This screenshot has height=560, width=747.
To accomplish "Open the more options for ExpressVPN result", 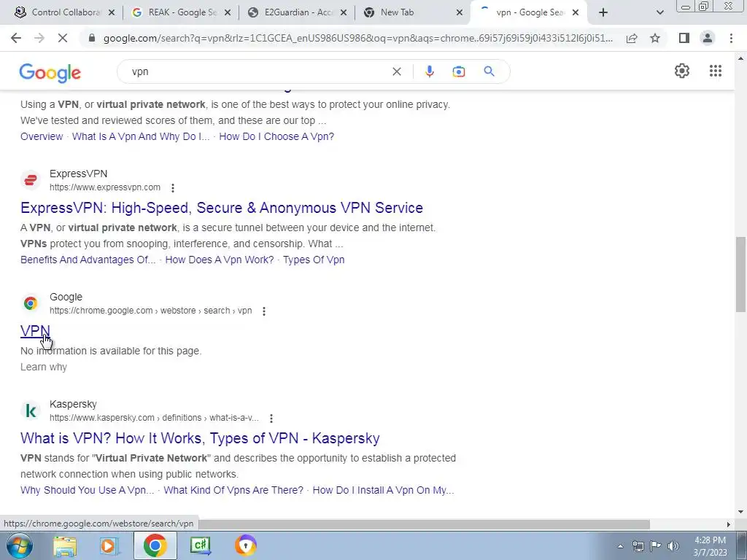I will (x=173, y=188).
